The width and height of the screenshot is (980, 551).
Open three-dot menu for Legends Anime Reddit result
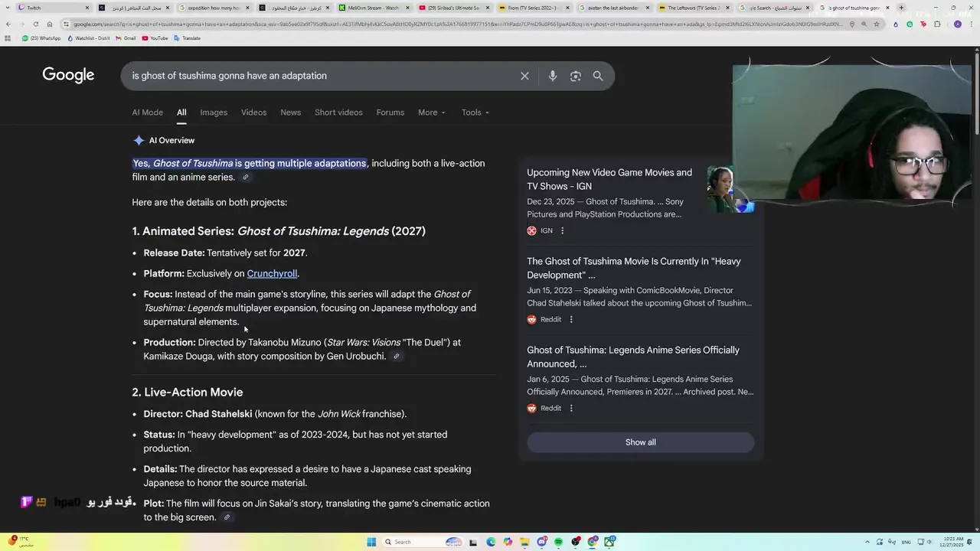pyautogui.click(x=571, y=408)
